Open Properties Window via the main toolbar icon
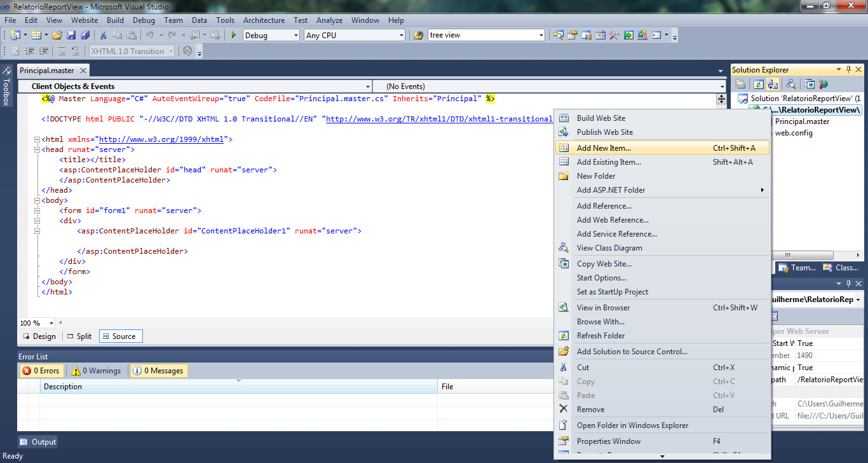The image size is (868, 463). pyautogui.click(x=572, y=35)
